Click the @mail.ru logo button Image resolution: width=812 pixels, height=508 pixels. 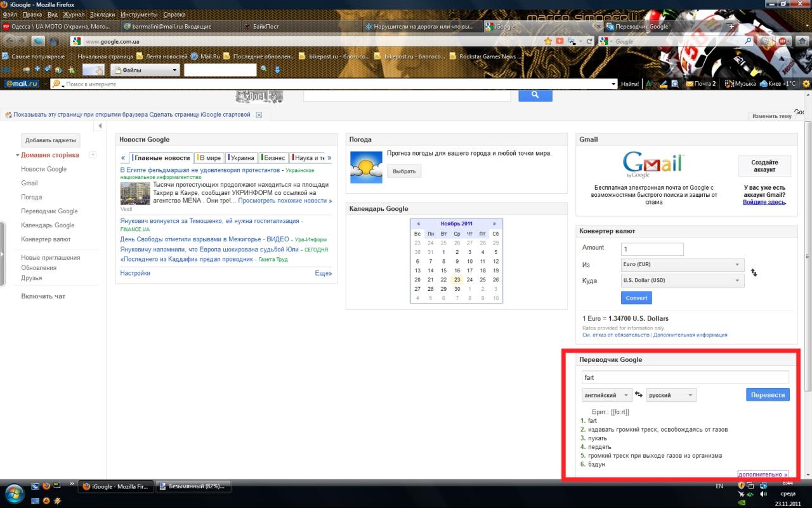pyautogui.click(x=22, y=83)
